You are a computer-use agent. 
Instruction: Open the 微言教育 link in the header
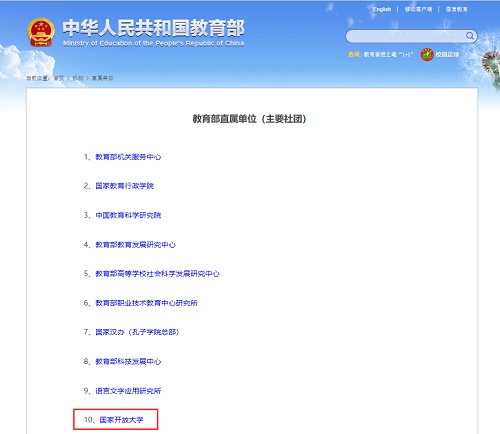(457, 9)
